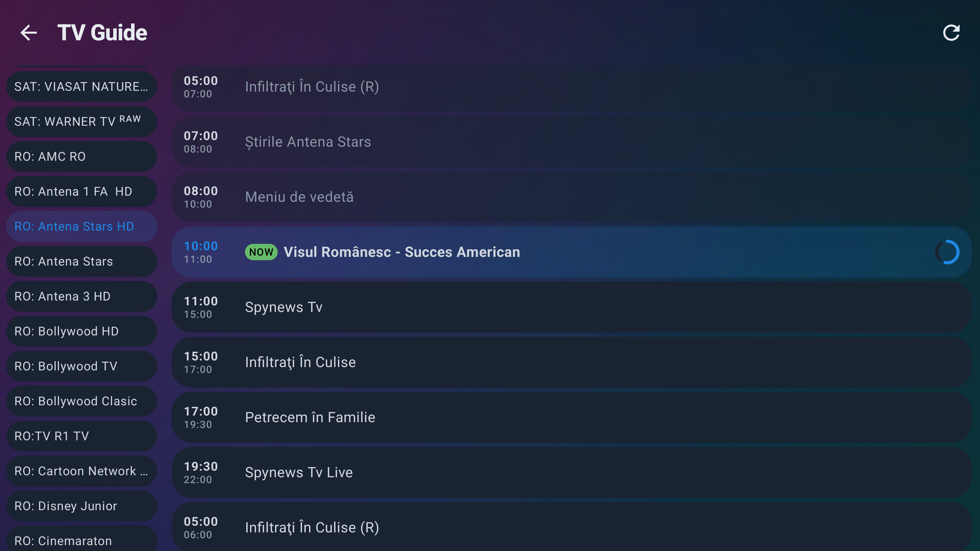Click the back arrow icon
The height and width of the screenshot is (551, 980).
coord(29,32)
